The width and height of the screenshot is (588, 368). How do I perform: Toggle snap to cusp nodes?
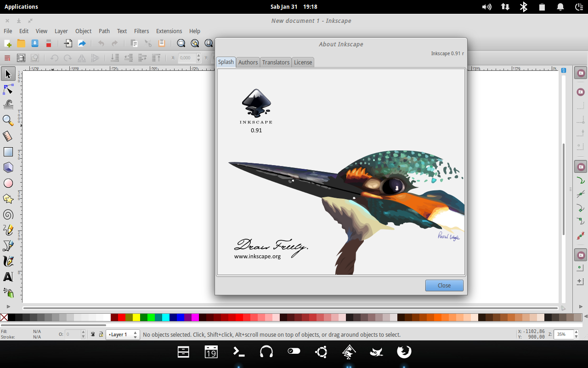click(x=581, y=208)
